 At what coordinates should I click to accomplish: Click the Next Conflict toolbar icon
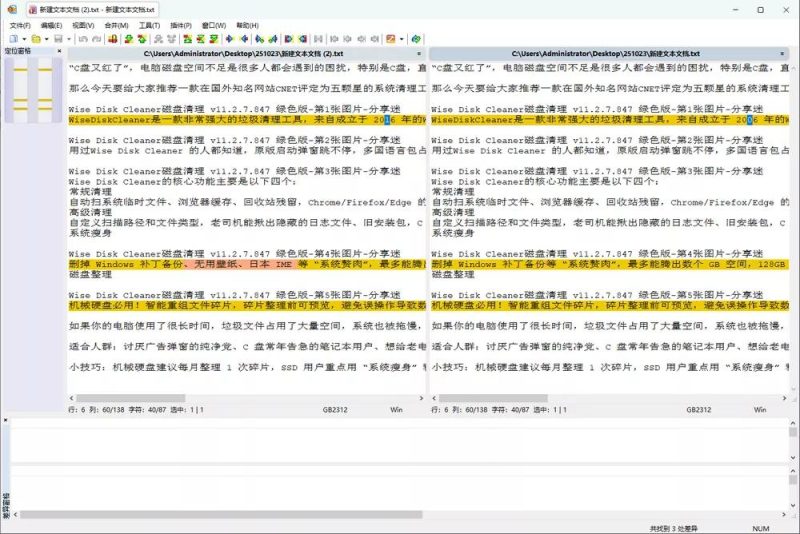(158, 39)
